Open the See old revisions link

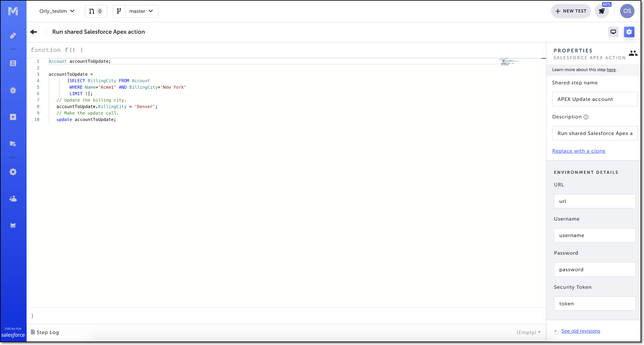[x=581, y=331]
